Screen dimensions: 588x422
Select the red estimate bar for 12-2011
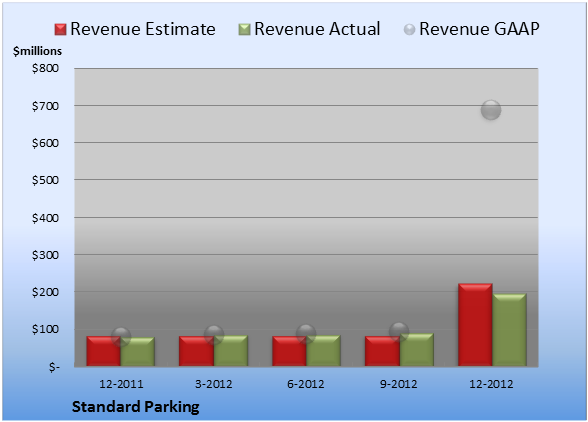(103, 351)
